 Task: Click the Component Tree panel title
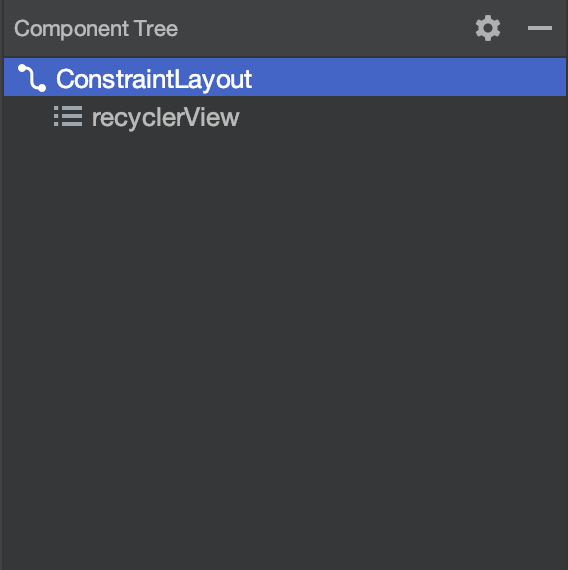(x=96, y=29)
